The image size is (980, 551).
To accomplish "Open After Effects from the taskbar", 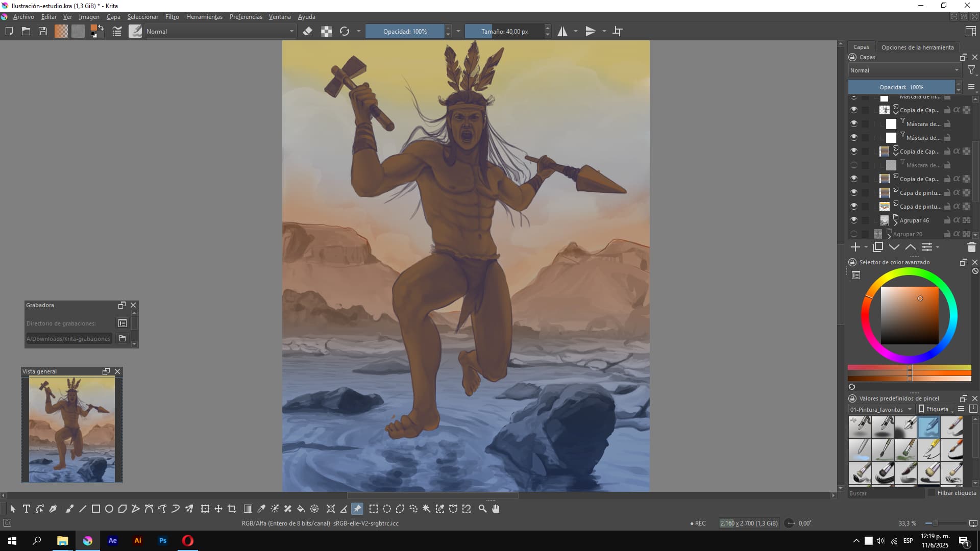I will pyautogui.click(x=113, y=541).
